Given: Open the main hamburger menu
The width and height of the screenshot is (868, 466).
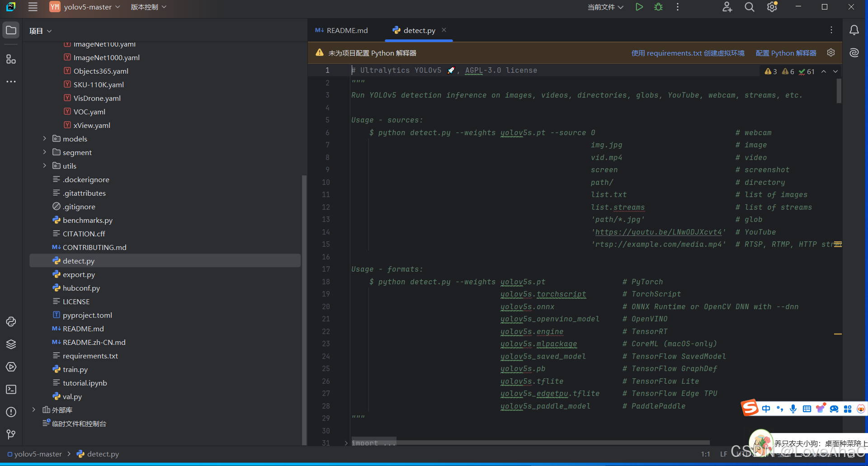Looking at the screenshot, I should click(33, 7).
